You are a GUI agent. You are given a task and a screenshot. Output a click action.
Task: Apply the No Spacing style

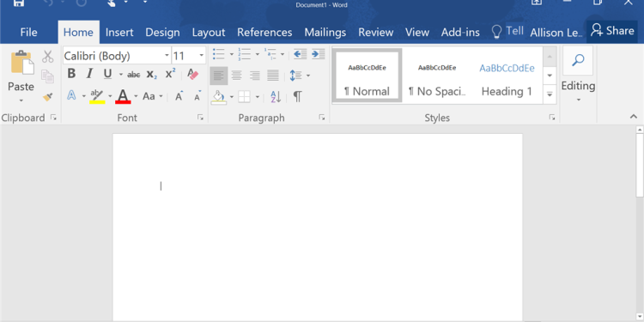point(437,76)
